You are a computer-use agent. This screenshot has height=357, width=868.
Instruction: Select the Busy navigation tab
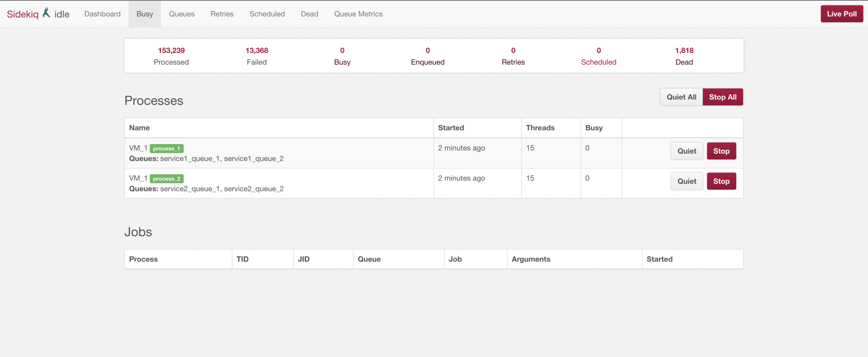click(x=145, y=14)
